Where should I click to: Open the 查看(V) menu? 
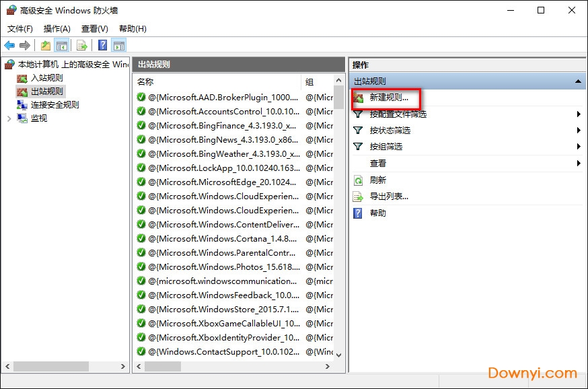[94, 29]
